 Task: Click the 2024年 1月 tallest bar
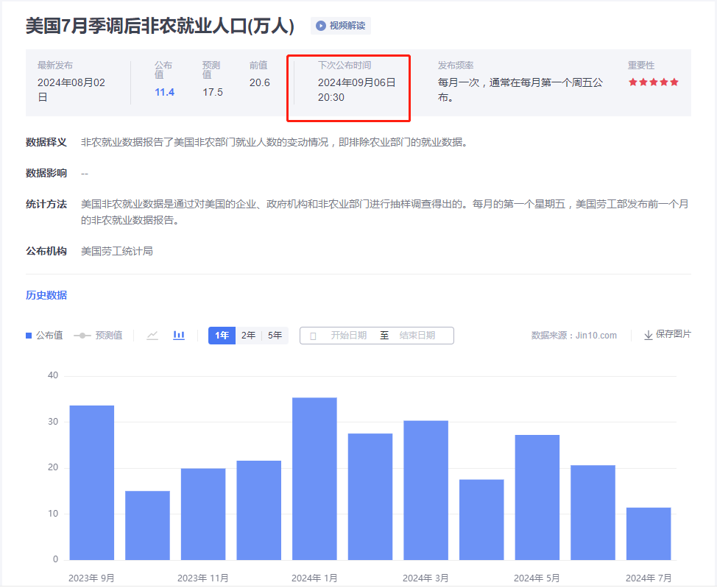click(x=314, y=478)
